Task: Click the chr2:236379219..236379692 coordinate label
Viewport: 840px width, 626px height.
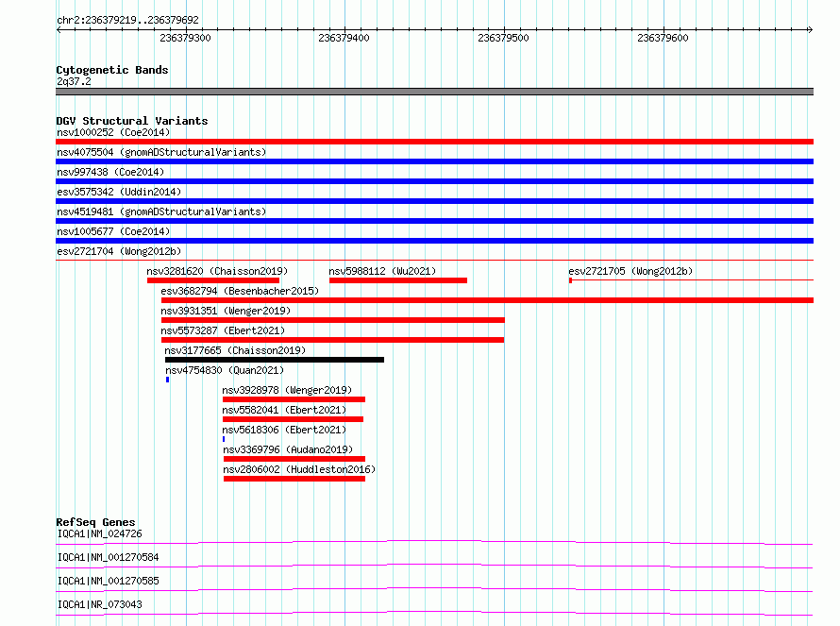Action: pyautogui.click(x=127, y=21)
